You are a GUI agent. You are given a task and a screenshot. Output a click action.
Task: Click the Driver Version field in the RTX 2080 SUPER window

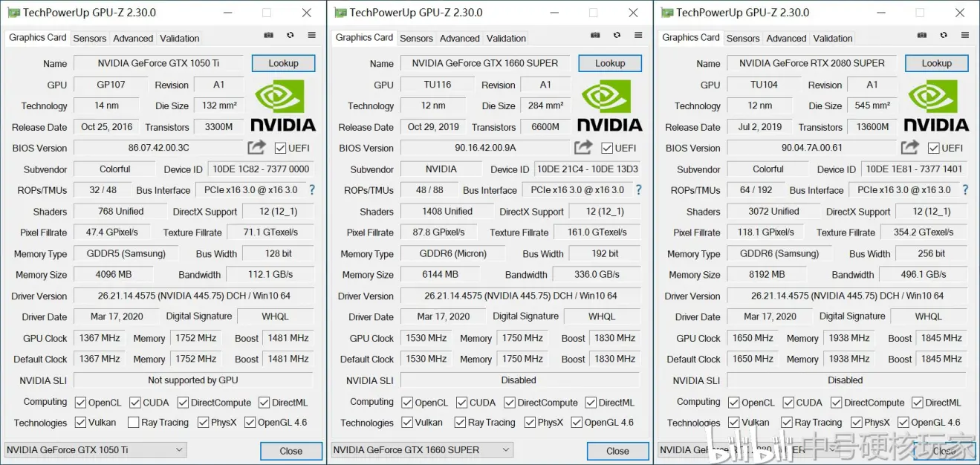pyautogui.click(x=847, y=296)
